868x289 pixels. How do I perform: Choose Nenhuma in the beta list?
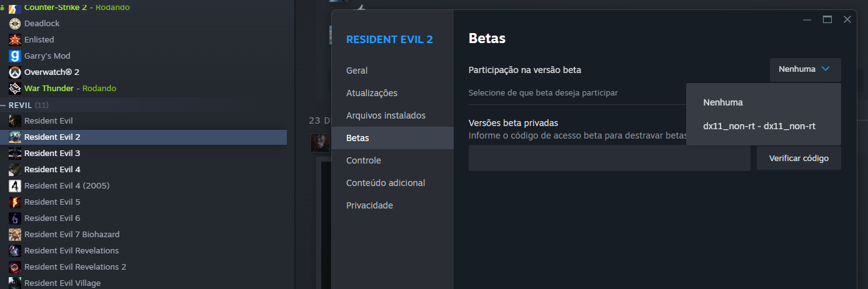click(723, 102)
